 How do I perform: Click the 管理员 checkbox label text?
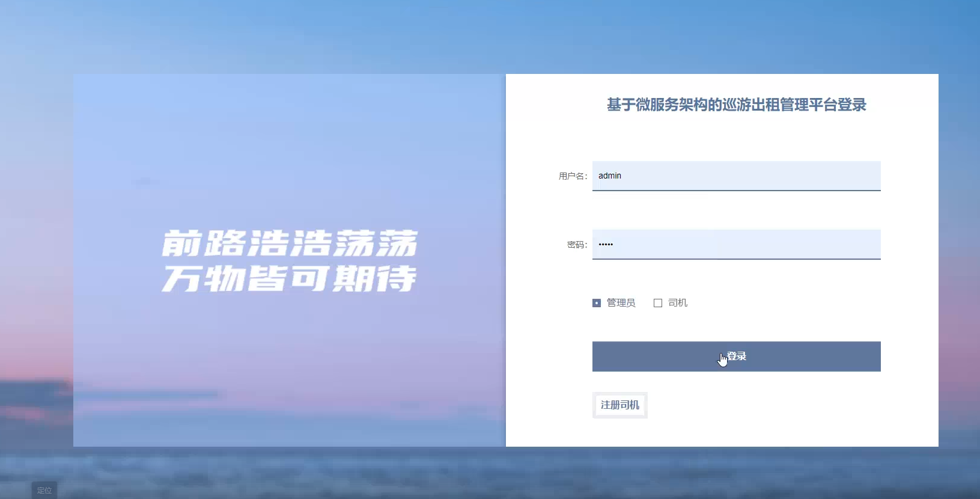pyautogui.click(x=621, y=303)
